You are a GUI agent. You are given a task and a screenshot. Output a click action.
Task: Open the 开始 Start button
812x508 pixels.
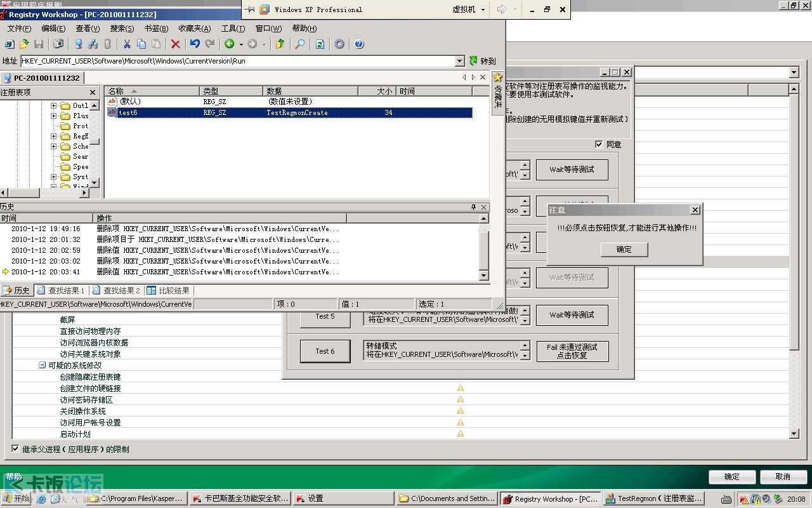coord(17,499)
